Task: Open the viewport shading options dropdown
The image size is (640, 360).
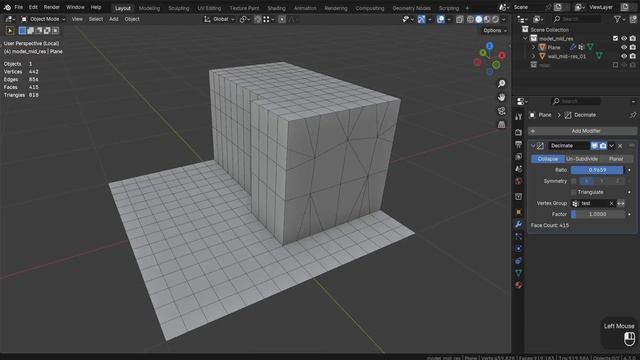Action: click(504, 19)
